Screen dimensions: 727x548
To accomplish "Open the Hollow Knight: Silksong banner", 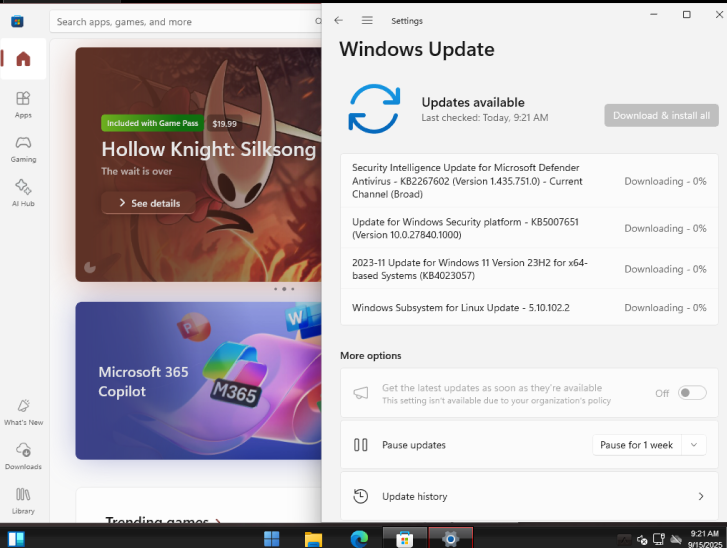I will pos(198,165).
